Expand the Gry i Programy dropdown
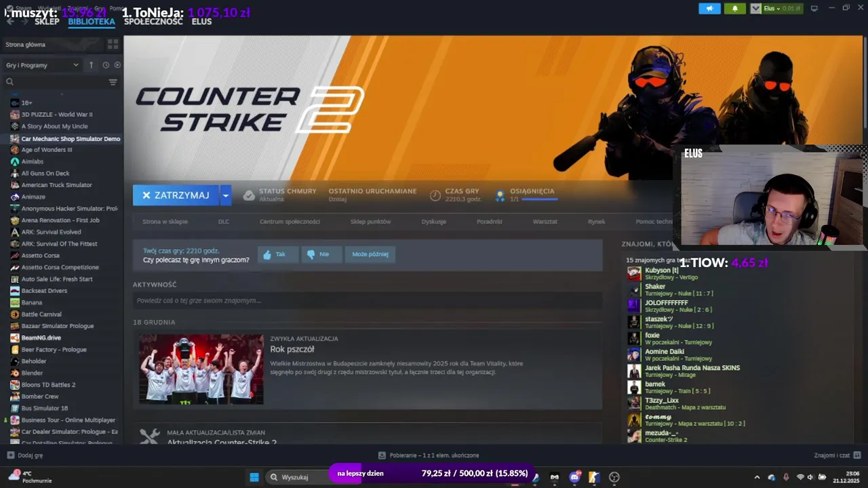The height and width of the screenshot is (488, 868). pos(43,65)
